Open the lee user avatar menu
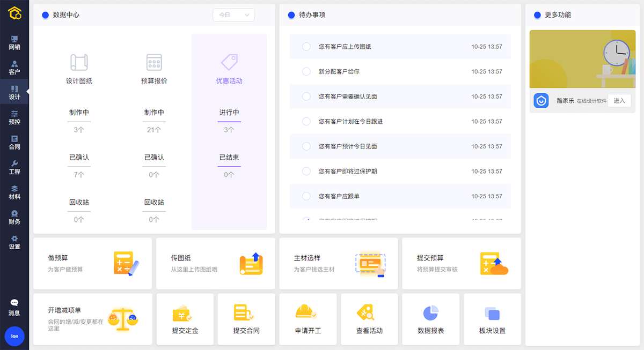This screenshot has width=644, height=350. pyautogui.click(x=14, y=336)
